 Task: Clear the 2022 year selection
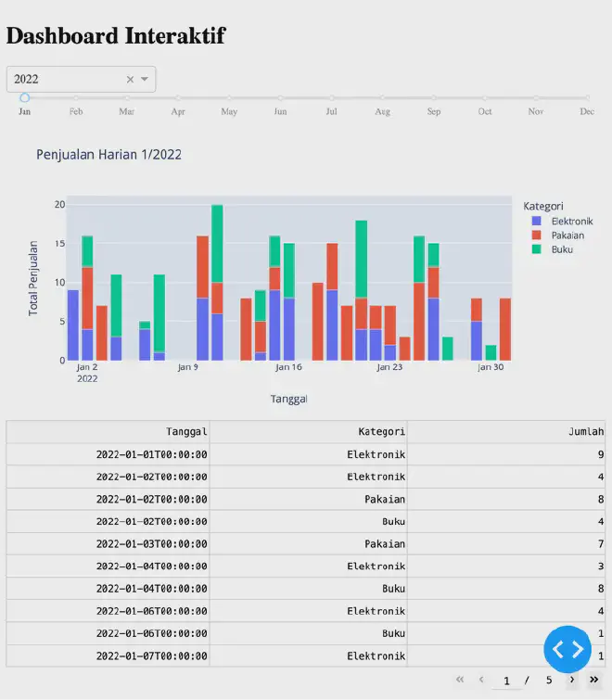(130, 80)
